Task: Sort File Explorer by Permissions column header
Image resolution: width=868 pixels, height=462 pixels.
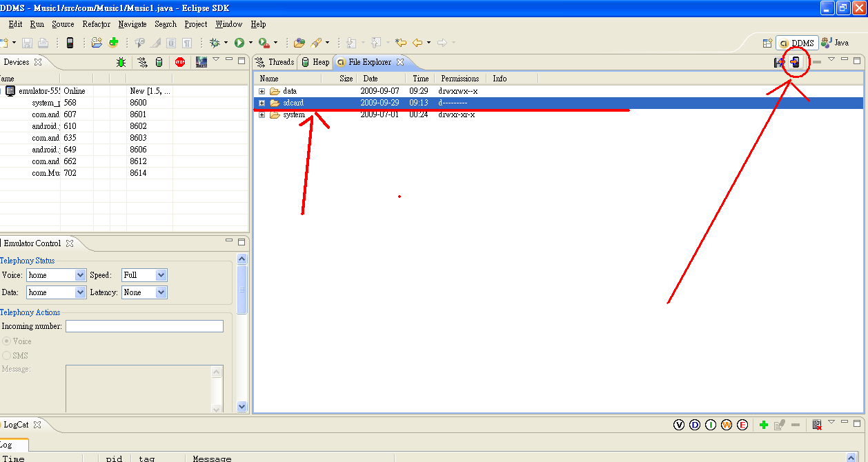Action: 460,79
